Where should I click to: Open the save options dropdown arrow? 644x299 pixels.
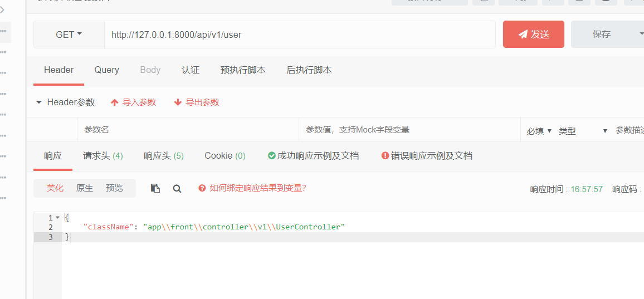tap(640, 35)
